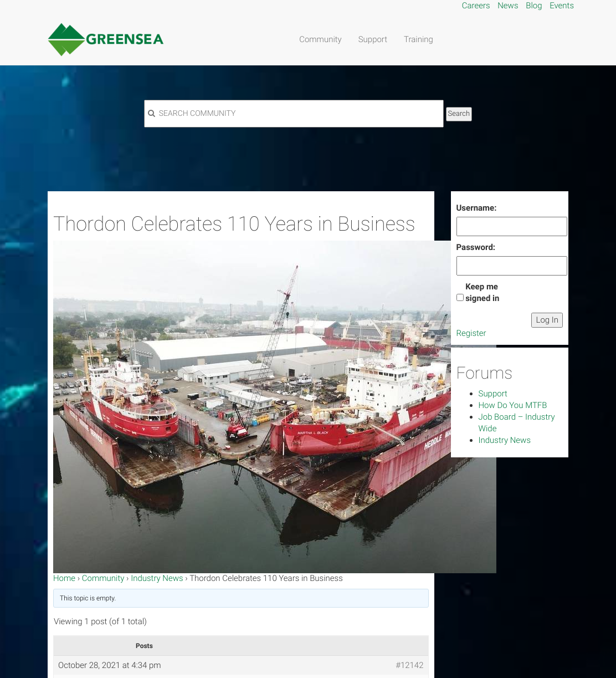Open the Community menu item
The image size is (616, 678).
(x=320, y=39)
